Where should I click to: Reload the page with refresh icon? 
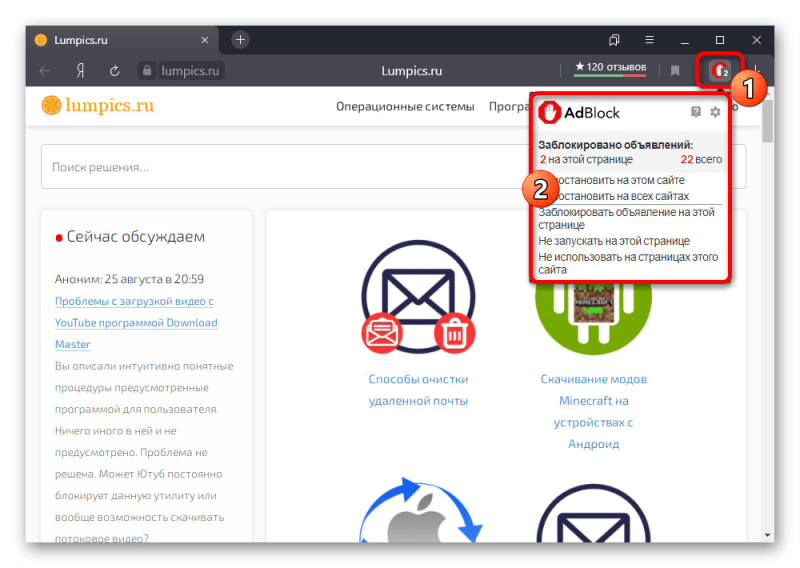point(114,70)
